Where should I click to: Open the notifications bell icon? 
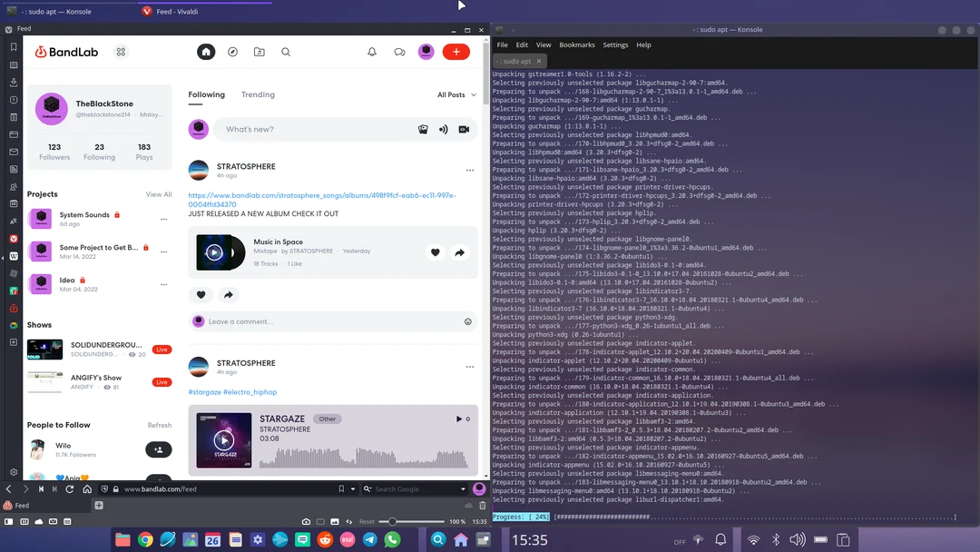tap(372, 52)
